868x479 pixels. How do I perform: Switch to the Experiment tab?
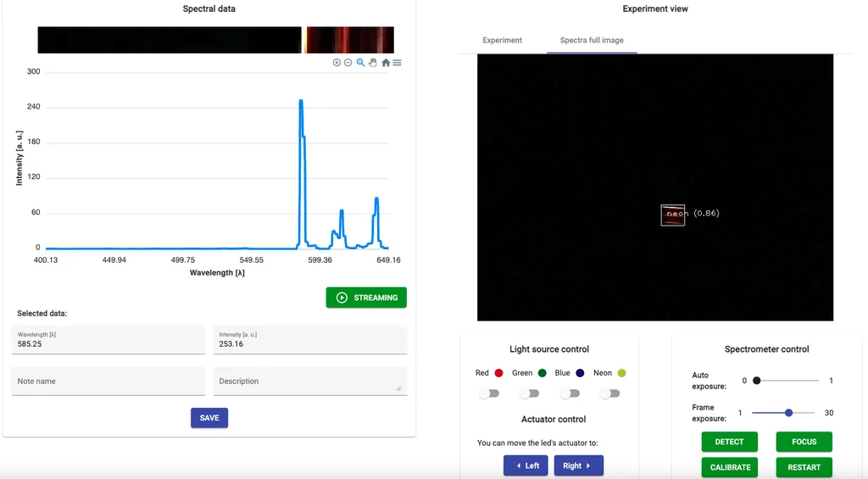pyautogui.click(x=503, y=41)
